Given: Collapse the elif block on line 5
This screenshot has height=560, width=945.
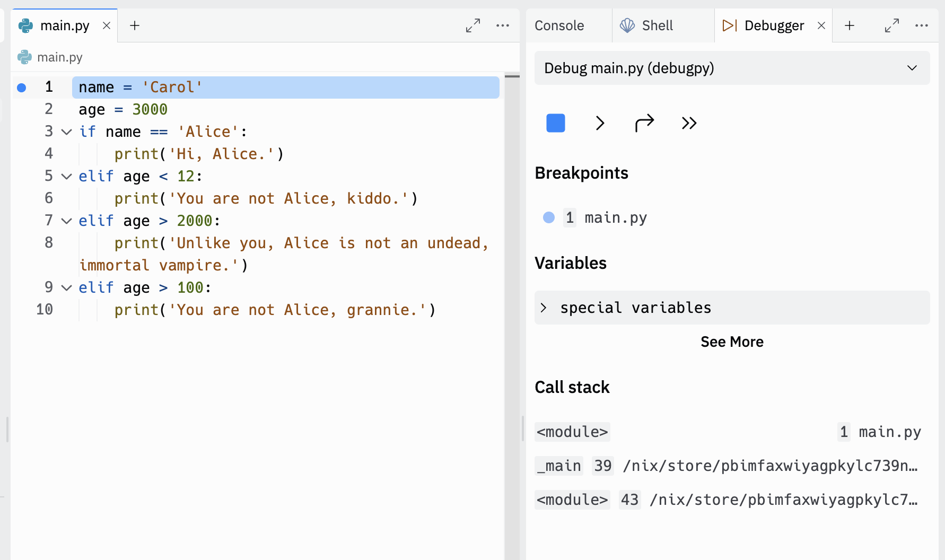Looking at the screenshot, I should click(66, 176).
